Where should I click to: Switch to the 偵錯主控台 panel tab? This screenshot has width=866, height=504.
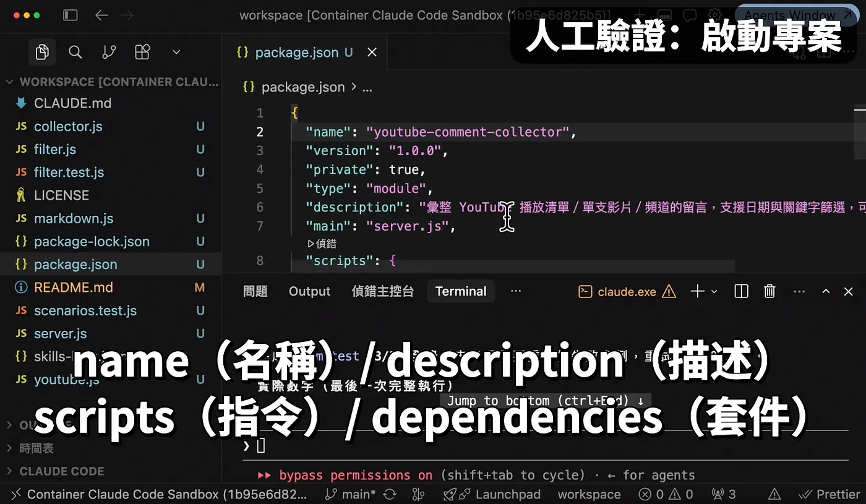click(x=383, y=291)
